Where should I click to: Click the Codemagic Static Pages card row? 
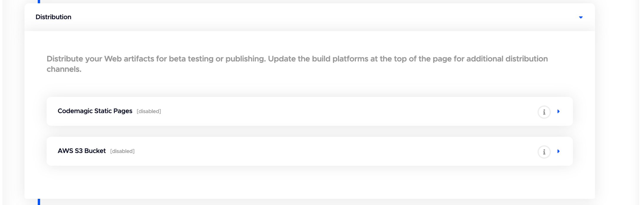point(310,111)
